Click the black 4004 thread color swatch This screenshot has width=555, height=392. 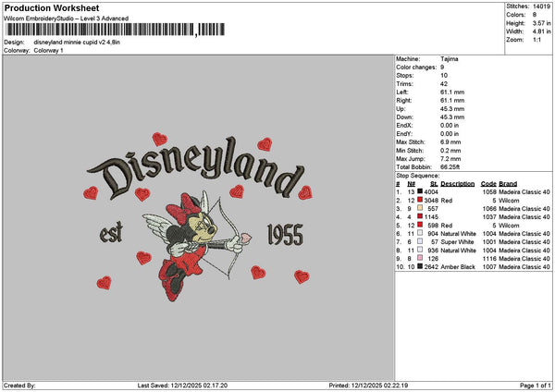[x=421, y=192]
